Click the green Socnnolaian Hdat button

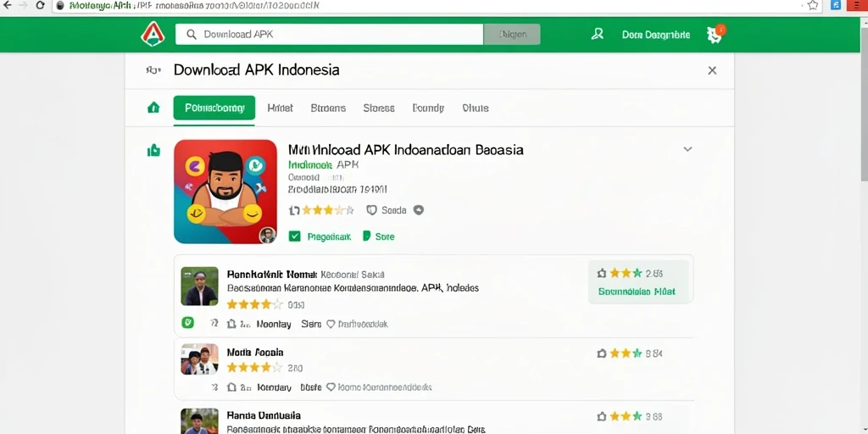637,292
